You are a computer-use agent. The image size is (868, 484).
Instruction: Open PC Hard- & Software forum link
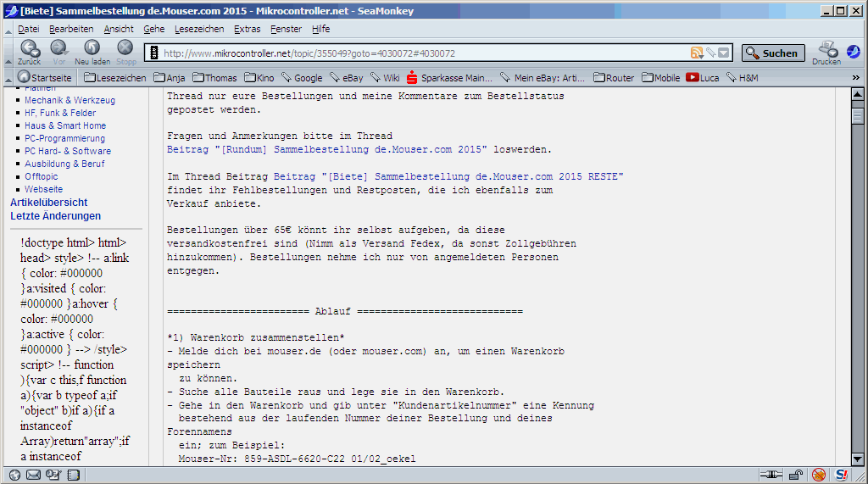pyautogui.click(x=68, y=151)
